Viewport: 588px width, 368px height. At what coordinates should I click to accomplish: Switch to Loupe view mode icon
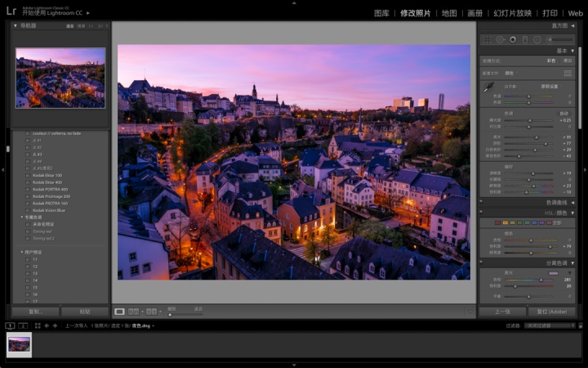pyautogui.click(x=119, y=312)
